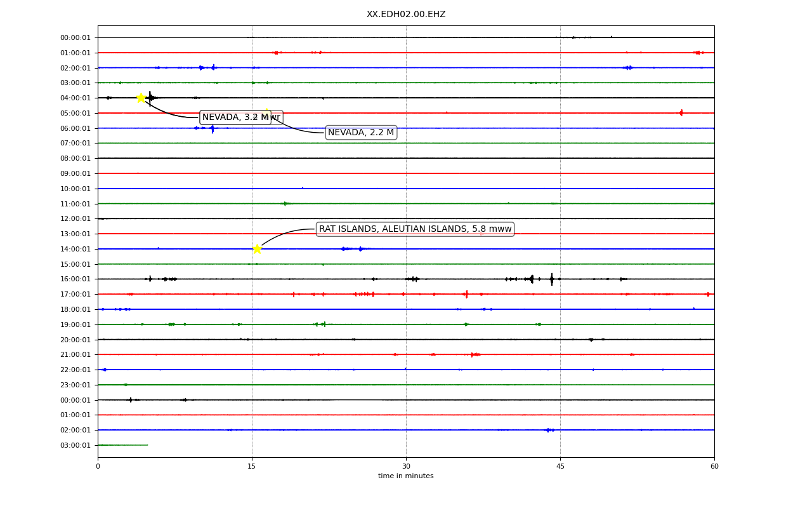The image size is (812, 508).
Task: Select the NEVADA, 2.2 M annotation label
Action: click(x=361, y=133)
